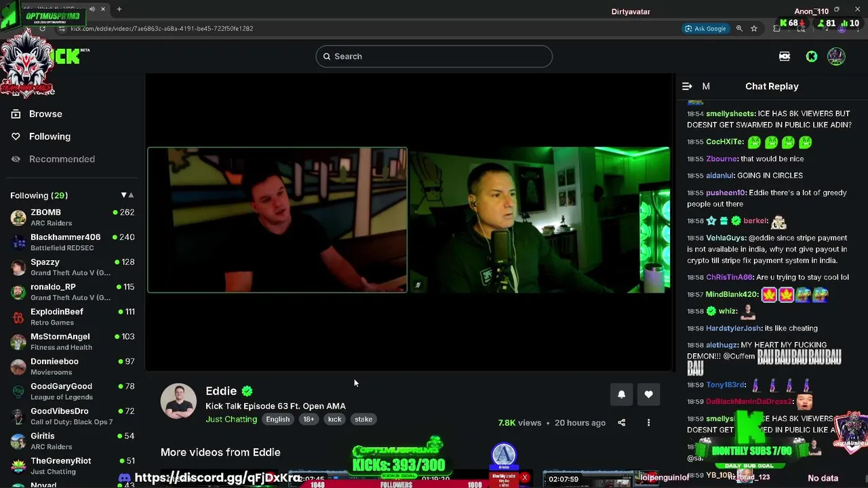Bookmark this page with the star icon
The width and height of the screenshot is (868, 488).
(x=754, y=28)
